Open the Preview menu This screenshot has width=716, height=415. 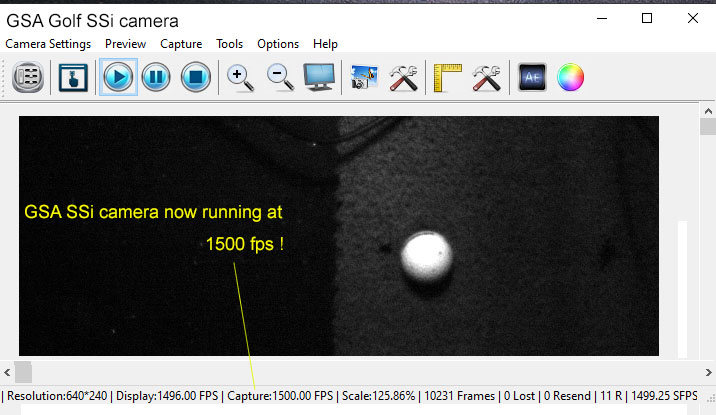click(x=126, y=44)
